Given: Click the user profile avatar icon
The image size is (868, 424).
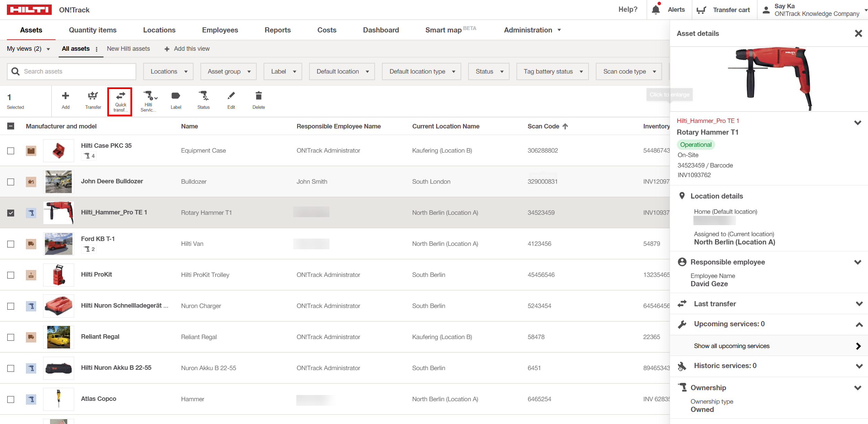Looking at the screenshot, I should (x=766, y=10).
